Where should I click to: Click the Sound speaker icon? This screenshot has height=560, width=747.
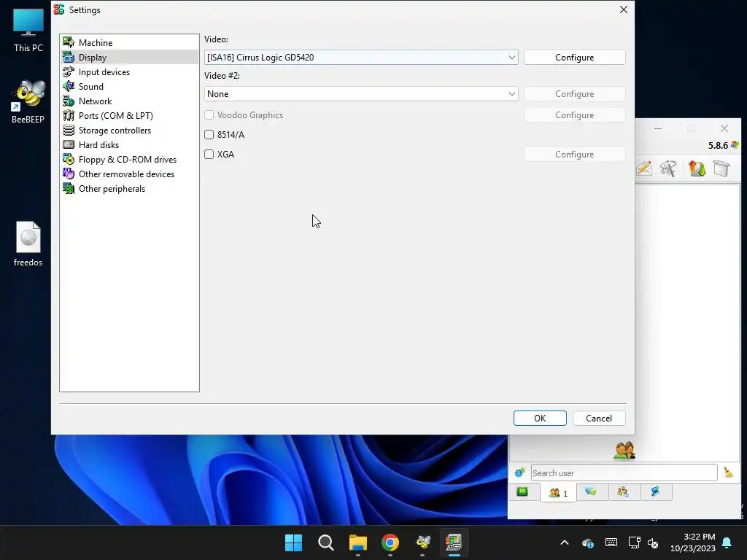[x=69, y=86]
